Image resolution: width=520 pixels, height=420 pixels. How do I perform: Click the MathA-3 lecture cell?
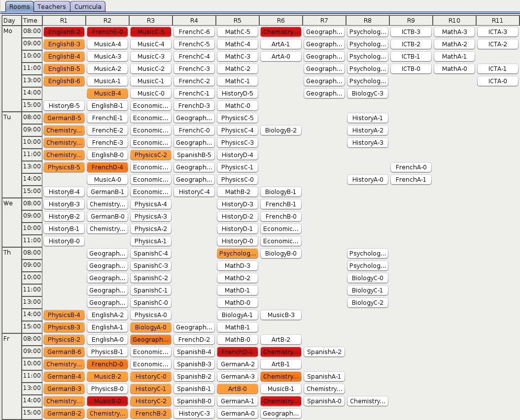[454, 32]
